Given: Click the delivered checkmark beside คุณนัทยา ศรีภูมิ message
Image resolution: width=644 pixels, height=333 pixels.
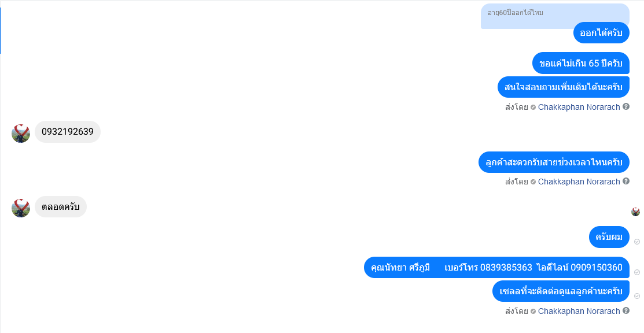Looking at the screenshot, I should [x=637, y=272].
